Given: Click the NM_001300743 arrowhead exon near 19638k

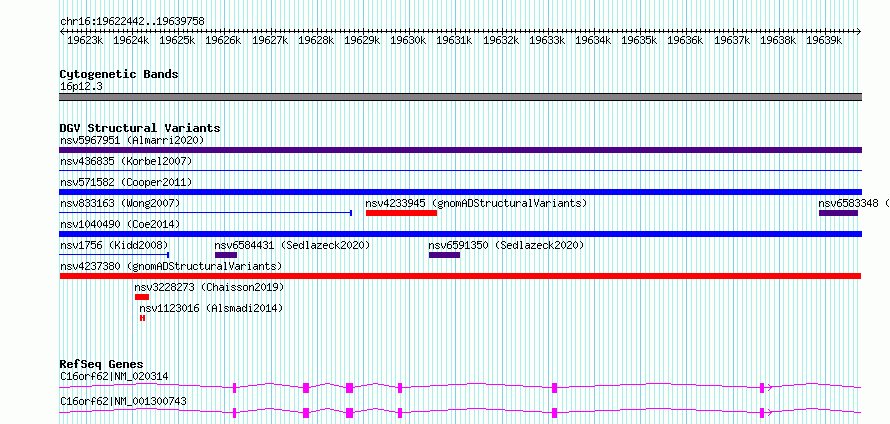Looking at the screenshot, I should point(762,413).
